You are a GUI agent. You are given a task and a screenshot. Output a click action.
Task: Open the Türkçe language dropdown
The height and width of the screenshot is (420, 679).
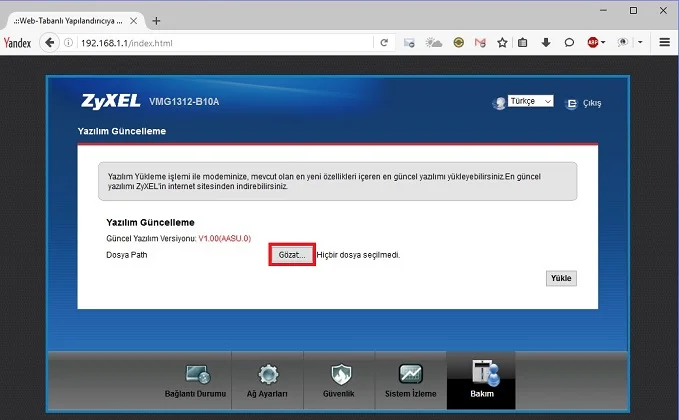[x=530, y=102]
